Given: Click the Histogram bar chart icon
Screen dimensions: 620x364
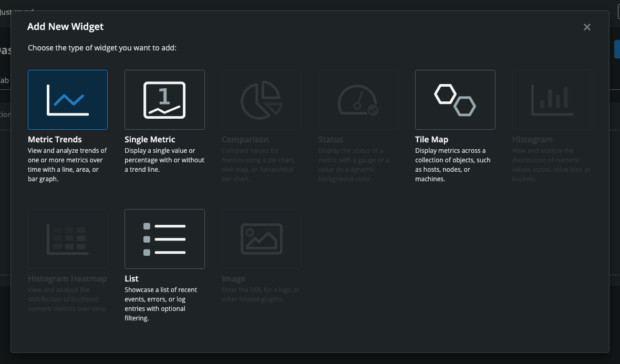Looking at the screenshot, I should tap(551, 100).
